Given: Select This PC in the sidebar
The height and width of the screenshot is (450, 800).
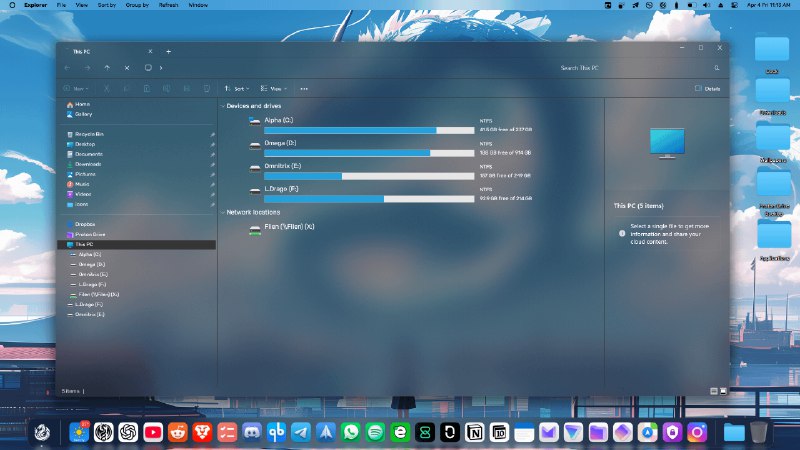Looking at the screenshot, I should coord(137,244).
